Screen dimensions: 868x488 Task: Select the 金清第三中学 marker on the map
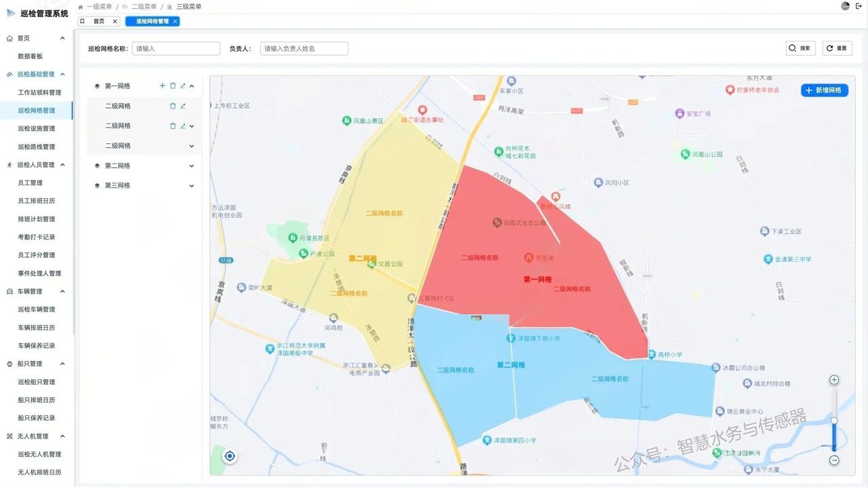(769, 259)
